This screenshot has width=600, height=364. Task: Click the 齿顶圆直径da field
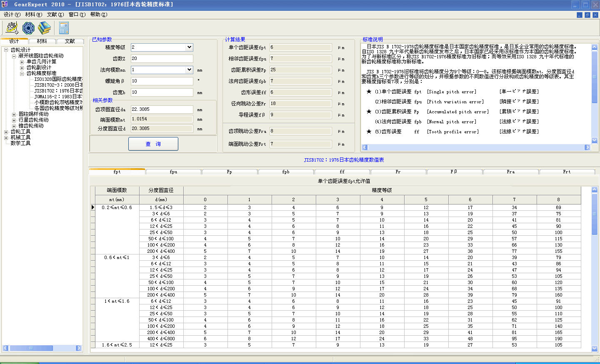pyautogui.click(x=162, y=110)
